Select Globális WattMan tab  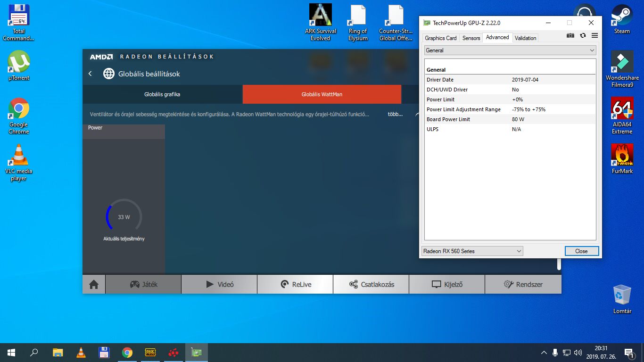point(322,94)
